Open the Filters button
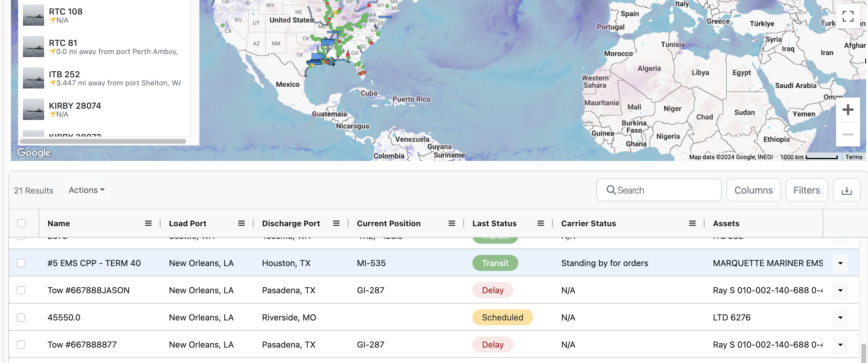The image size is (868, 363). pyautogui.click(x=806, y=190)
